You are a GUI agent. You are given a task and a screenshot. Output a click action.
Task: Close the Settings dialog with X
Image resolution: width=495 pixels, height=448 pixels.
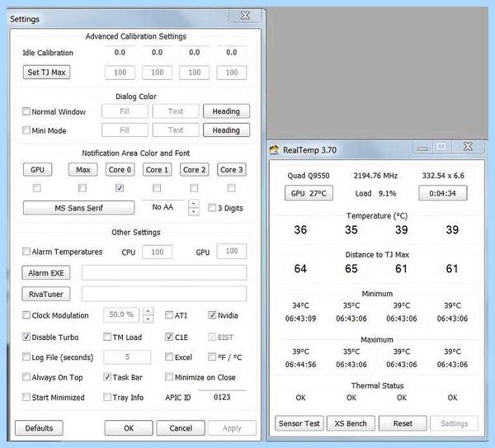tap(245, 16)
